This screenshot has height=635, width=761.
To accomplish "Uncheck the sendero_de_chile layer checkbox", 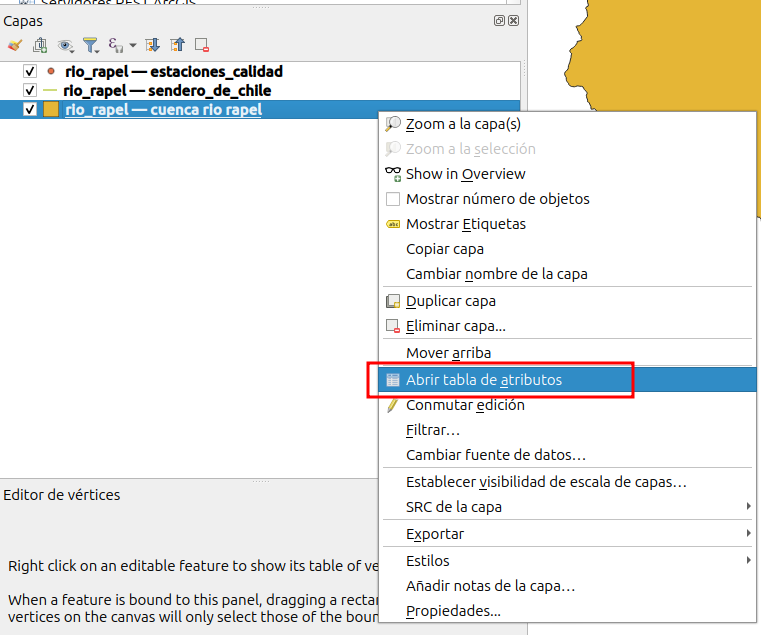I will 30,91.
